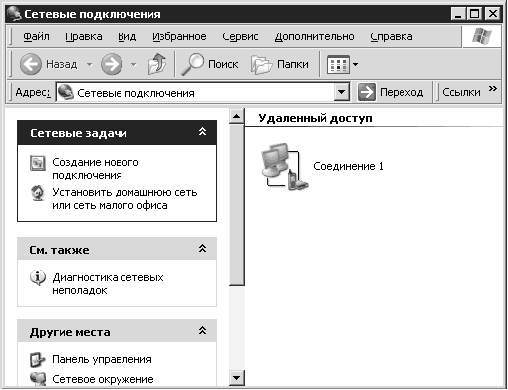Open the Views icon menu

338,64
